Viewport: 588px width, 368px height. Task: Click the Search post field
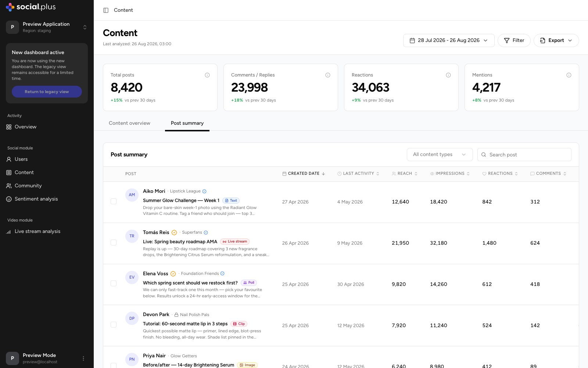pos(524,155)
